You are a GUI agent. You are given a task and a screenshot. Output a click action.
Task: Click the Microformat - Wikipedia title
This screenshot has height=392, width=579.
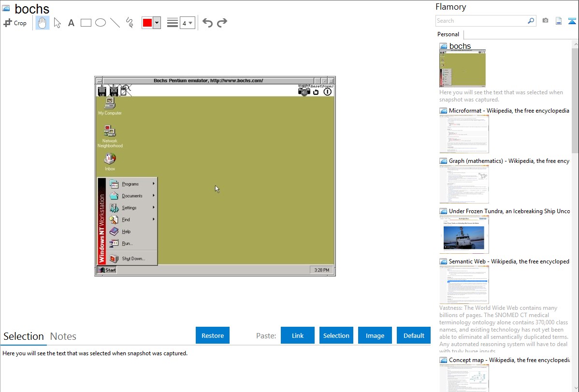click(x=509, y=111)
